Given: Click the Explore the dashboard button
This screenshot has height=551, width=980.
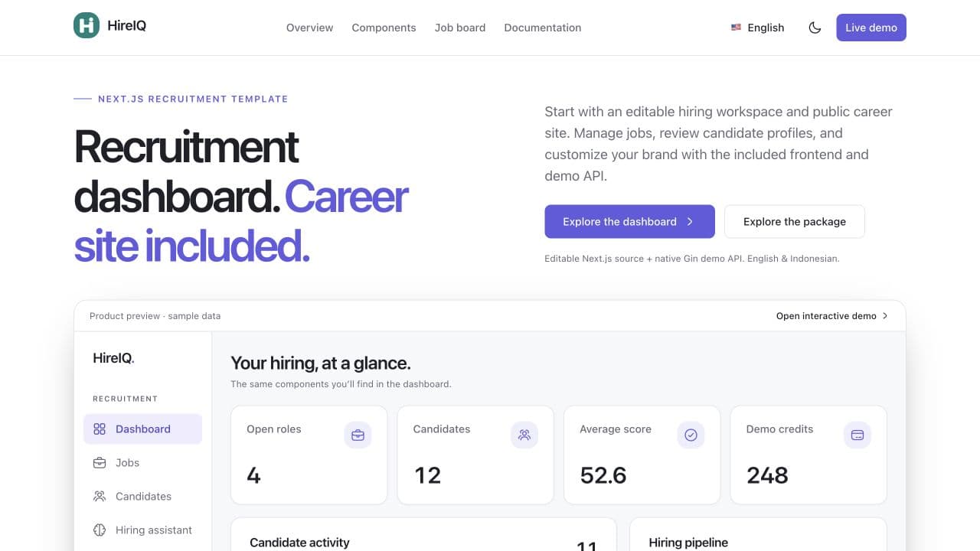Looking at the screenshot, I should [629, 221].
